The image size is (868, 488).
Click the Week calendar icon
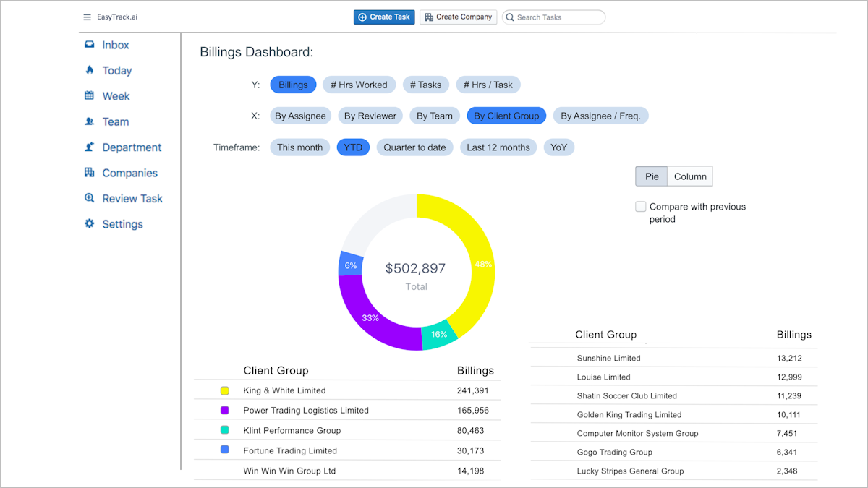[x=90, y=95]
